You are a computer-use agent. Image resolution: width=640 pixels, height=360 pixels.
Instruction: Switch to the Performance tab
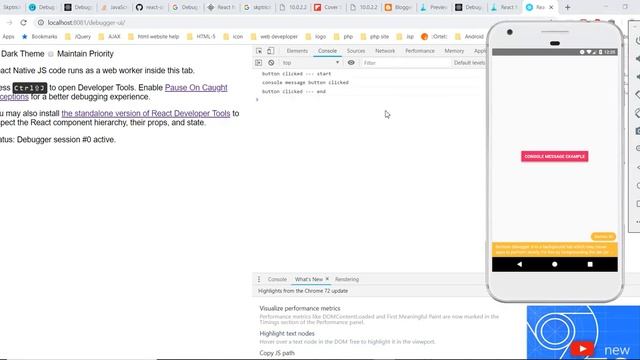[x=420, y=51]
